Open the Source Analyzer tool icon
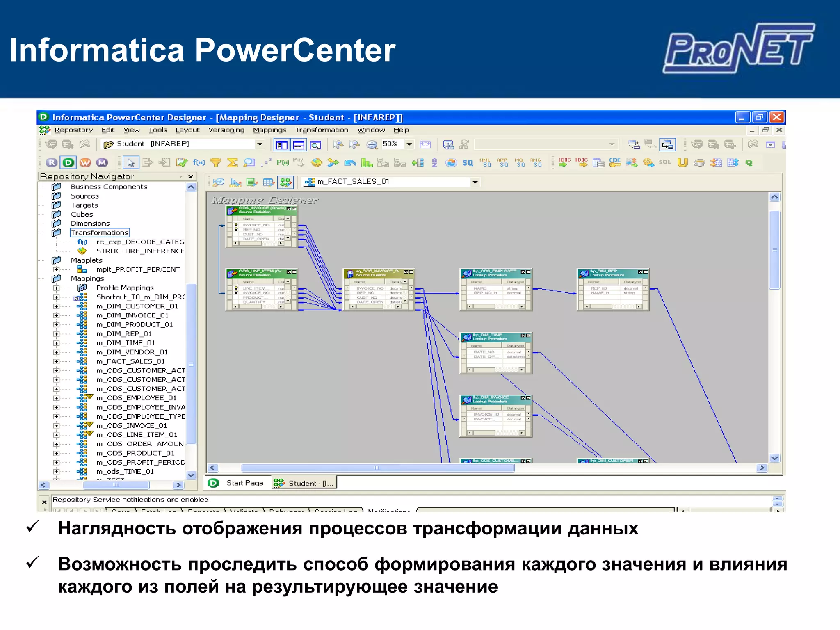The height and width of the screenshot is (630, 840). (219, 182)
